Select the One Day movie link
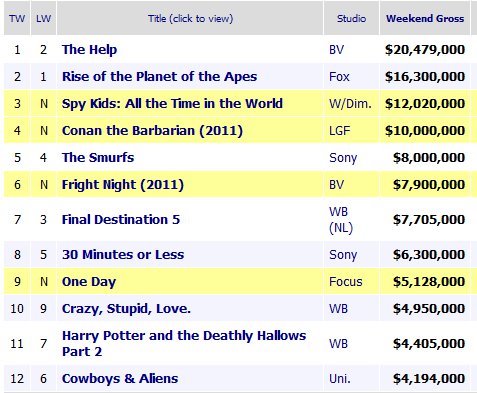 [x=89, y=282]
